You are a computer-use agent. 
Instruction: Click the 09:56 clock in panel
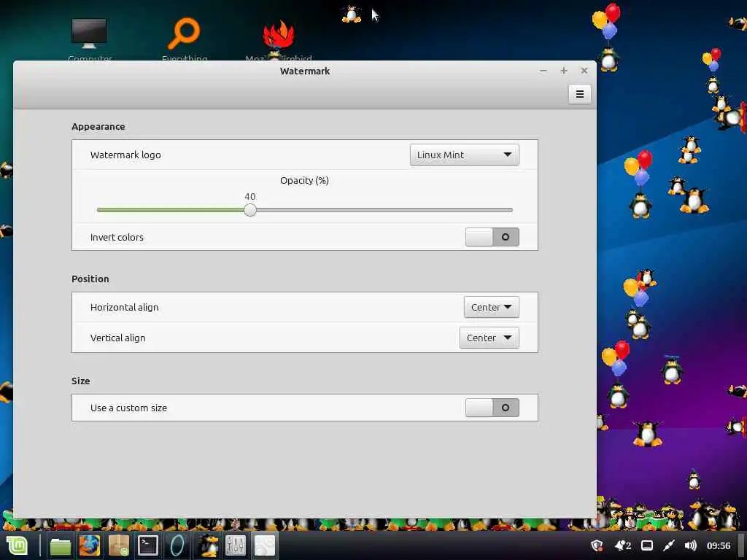pos(719,545)
